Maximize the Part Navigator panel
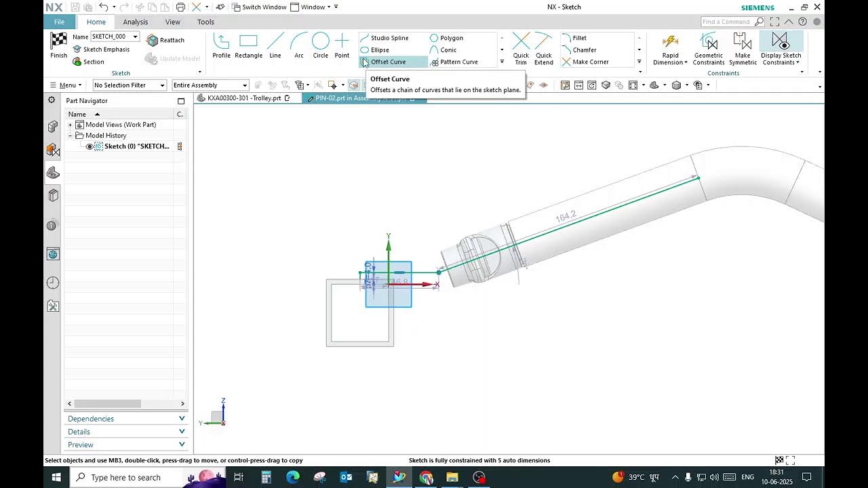The width and height of the screenshot is (868, 488). (x=181, y=101)
